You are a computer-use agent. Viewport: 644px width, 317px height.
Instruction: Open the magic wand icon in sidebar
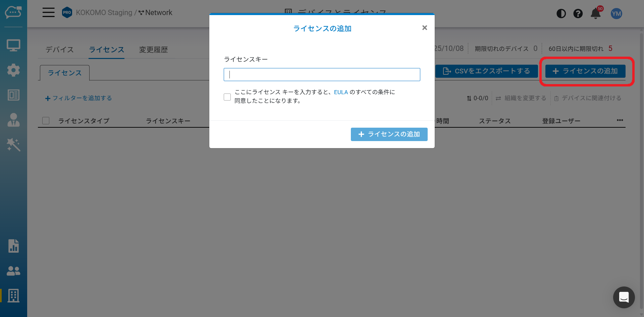click(13, 145)
